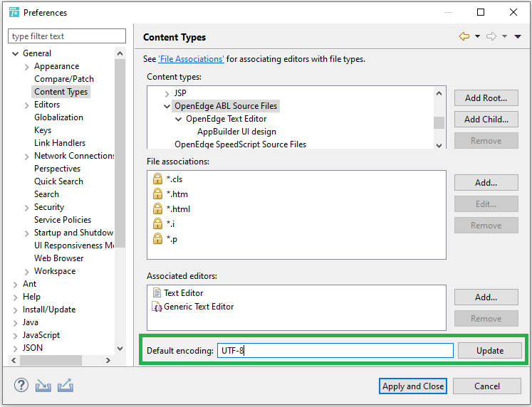This screenshot has width=532, height=407.
Task: Select the Generic Text Editor entry
Action: [x=198, y=307]
